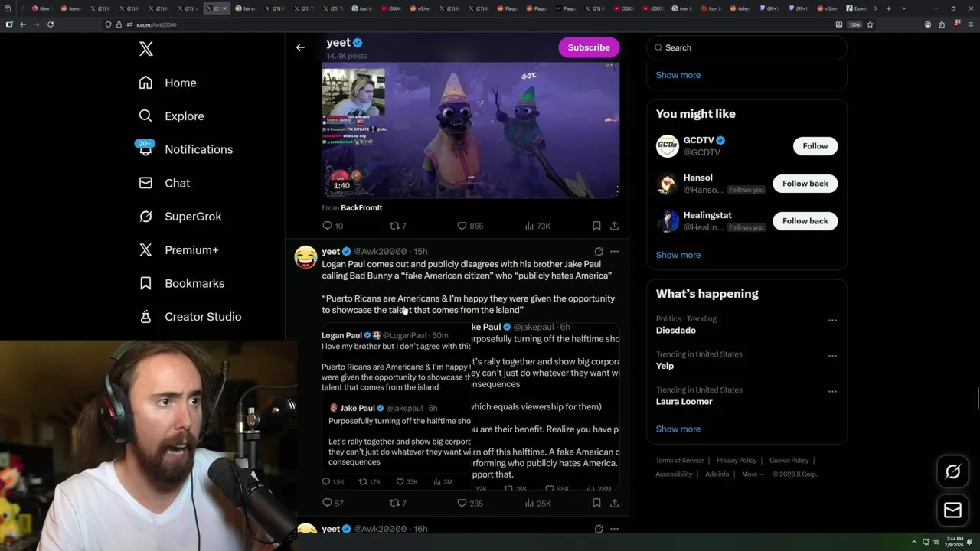Open the Diosdado trending topic
The height and width of the screenshot is (551, 980).
click(676, 331)
